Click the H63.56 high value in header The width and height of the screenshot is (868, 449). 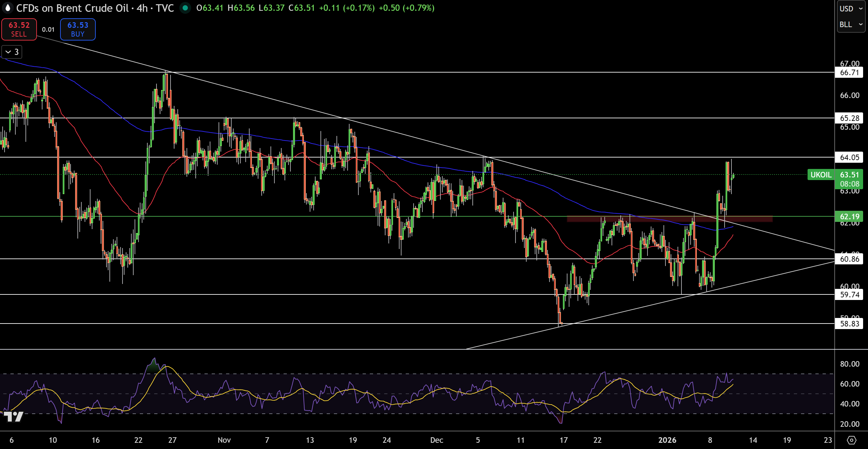tap(241, 8)
